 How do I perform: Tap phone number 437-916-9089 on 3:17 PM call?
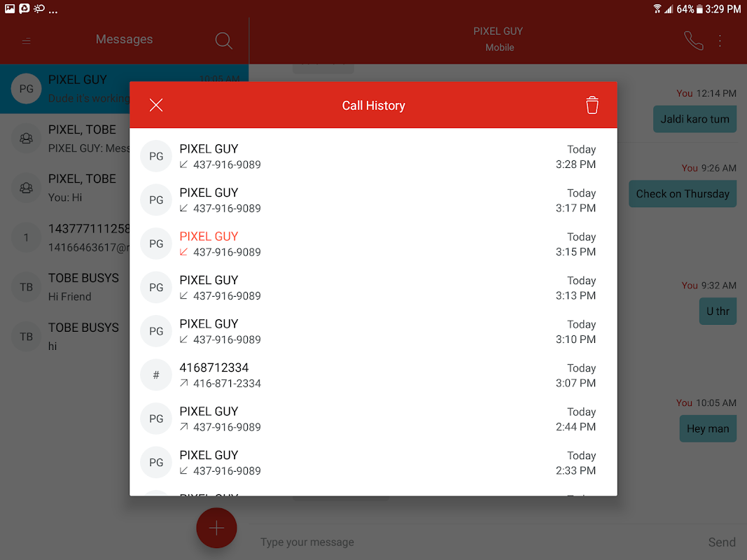click(x=227, y=208)
